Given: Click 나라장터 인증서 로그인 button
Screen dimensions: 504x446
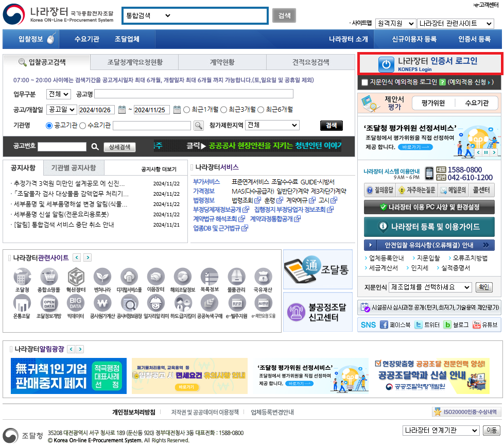Looking at the screenshot, I should tap(430, 64).
